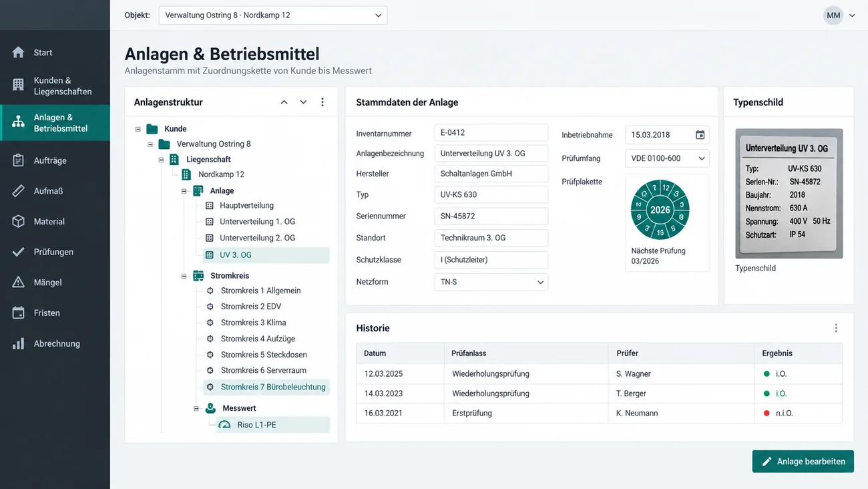Open the MM user account menu
Screen dimensions: 868x489
tap(839, 15)
